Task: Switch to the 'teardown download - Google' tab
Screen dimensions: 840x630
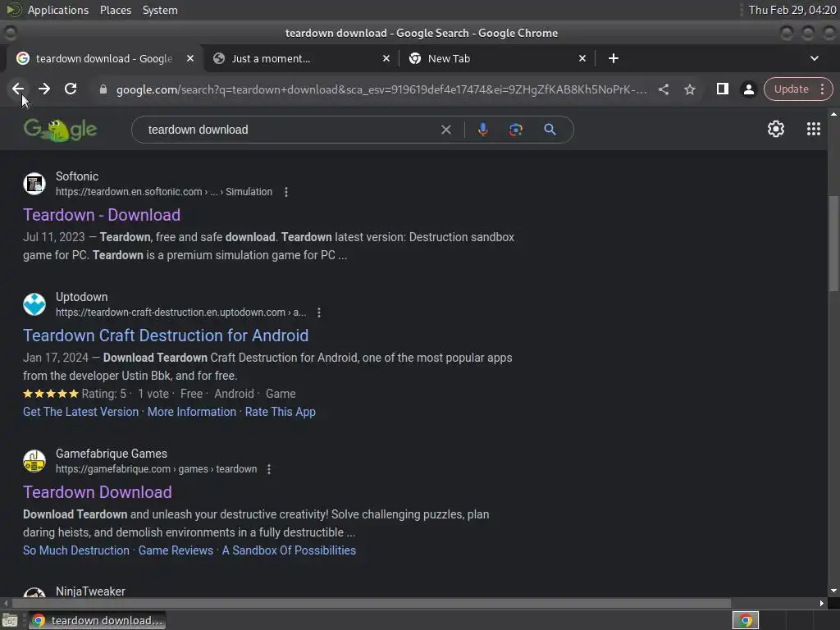Action: (x=104, y=58)
